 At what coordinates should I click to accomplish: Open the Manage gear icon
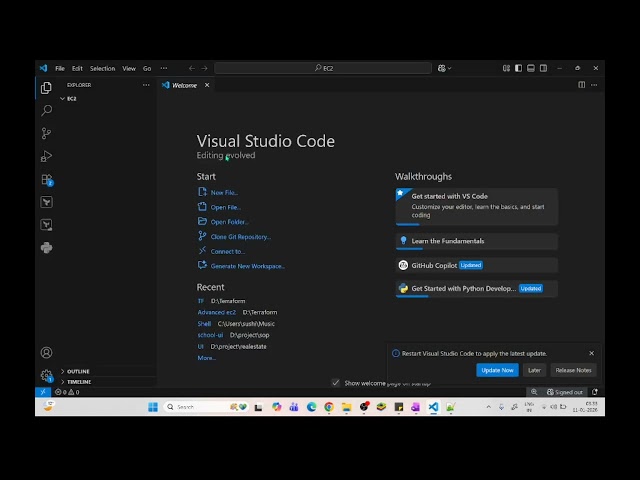47,376
